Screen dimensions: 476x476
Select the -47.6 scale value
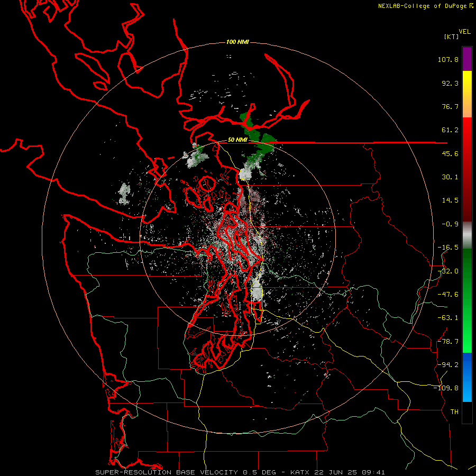coord(448,295)
